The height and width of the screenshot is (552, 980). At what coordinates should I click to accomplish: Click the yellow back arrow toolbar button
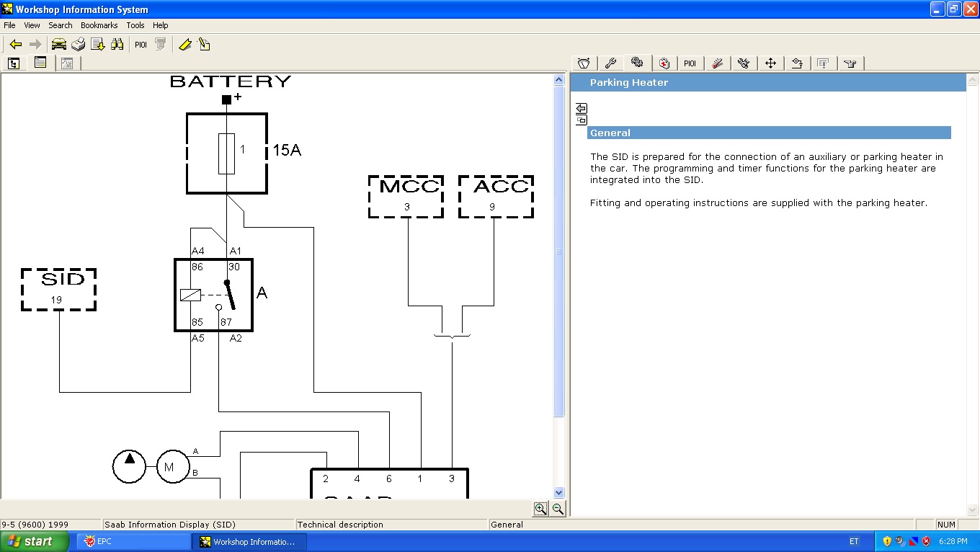coord(15,45)
